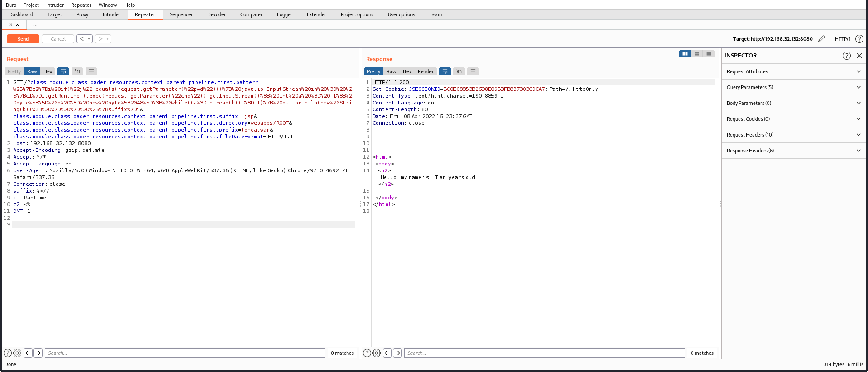The height and width of the screenshot is (372, 868).
Task: Click the Send request button
Action: [23, 39]
